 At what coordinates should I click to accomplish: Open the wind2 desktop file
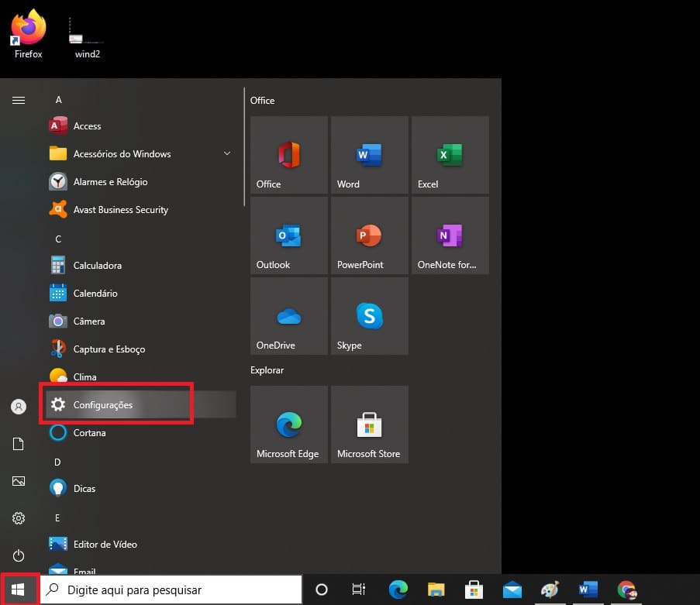(x=87, y=38)
